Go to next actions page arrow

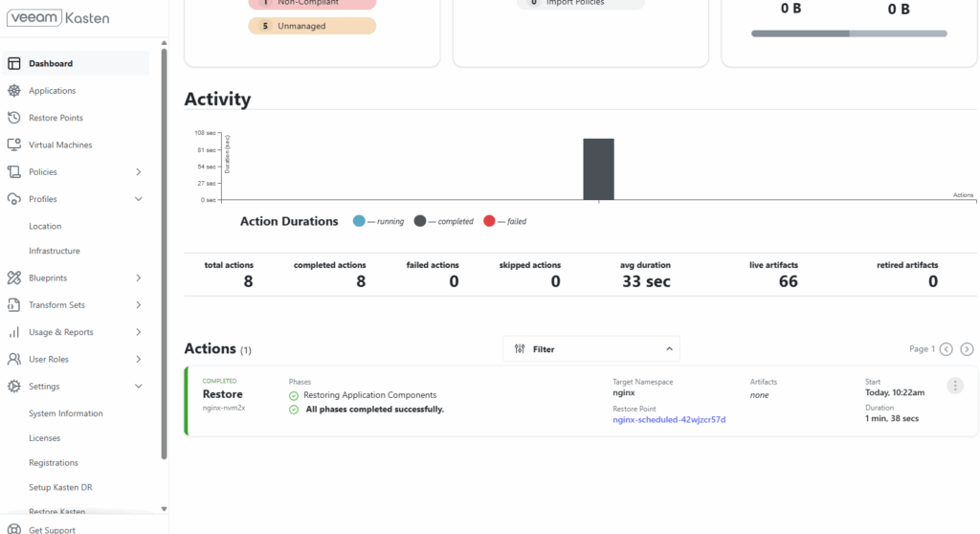967,349
